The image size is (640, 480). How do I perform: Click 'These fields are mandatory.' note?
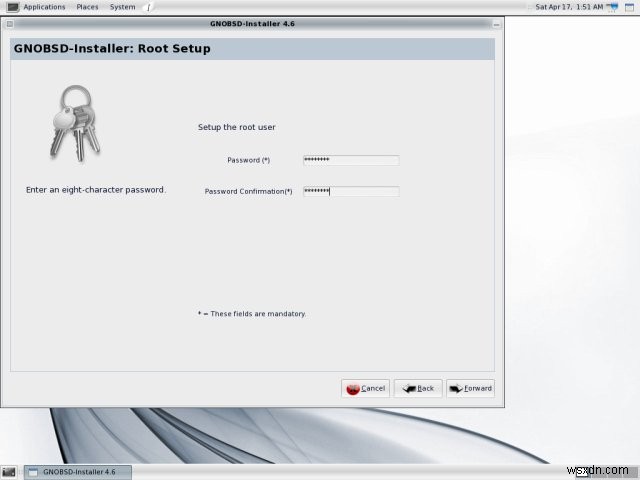[x=252, y=313]
